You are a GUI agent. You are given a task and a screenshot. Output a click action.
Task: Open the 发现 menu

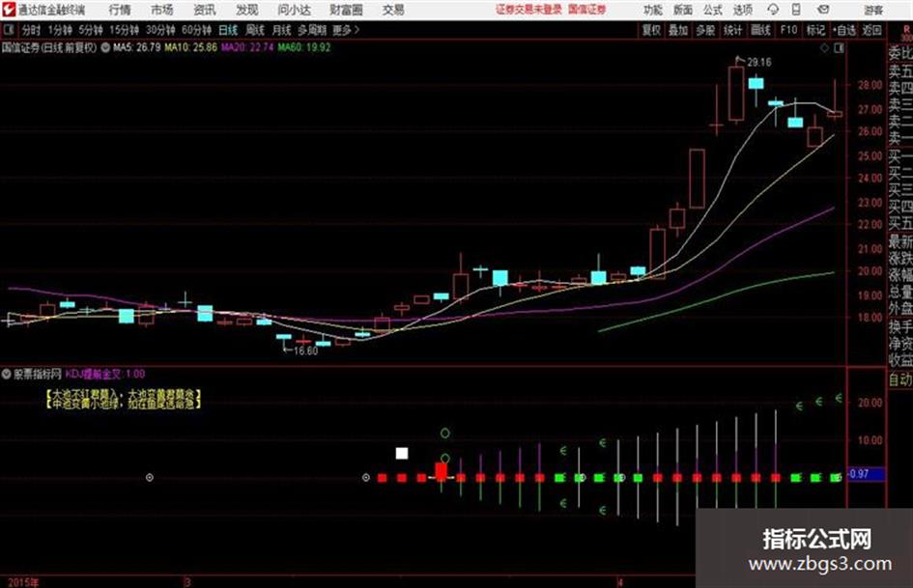(247, 10)
